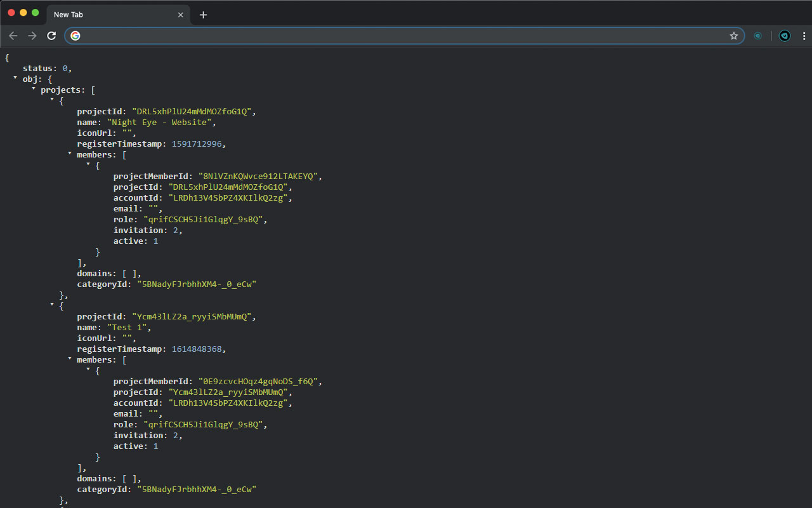
Task: Close the "New Tab" tab
Action: [x=181, y=14]
